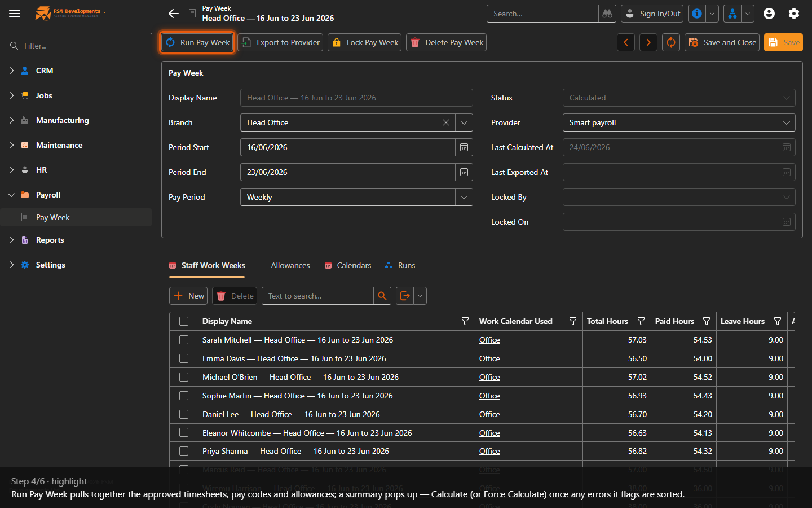This screenshot has height=508, width=812.
Task: Click Lock Pay Week
Action: 365,42
